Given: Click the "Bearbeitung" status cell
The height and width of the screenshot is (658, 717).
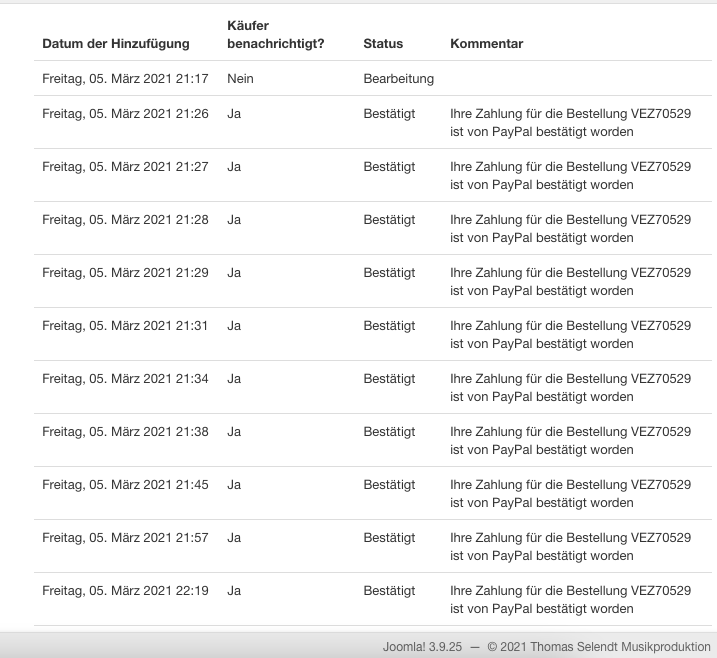Looking at the screenshot, I should tap(398, 78).
